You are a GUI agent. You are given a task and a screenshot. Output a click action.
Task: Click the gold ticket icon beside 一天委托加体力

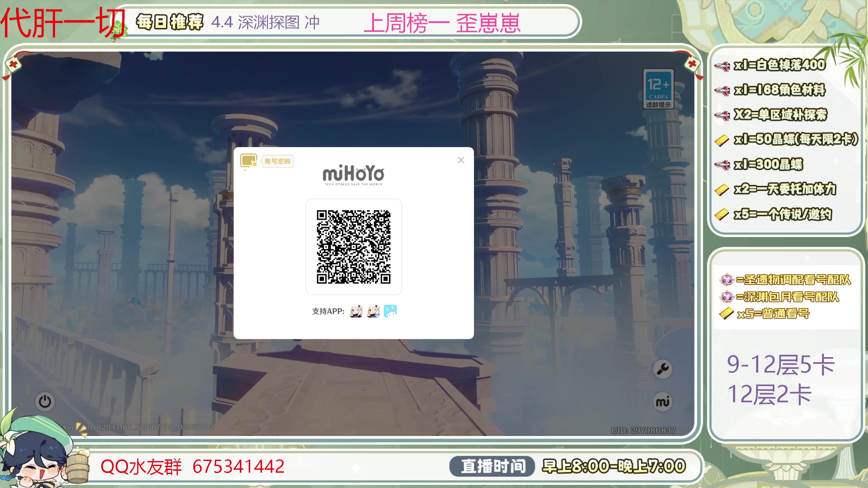tap(722, 190)
